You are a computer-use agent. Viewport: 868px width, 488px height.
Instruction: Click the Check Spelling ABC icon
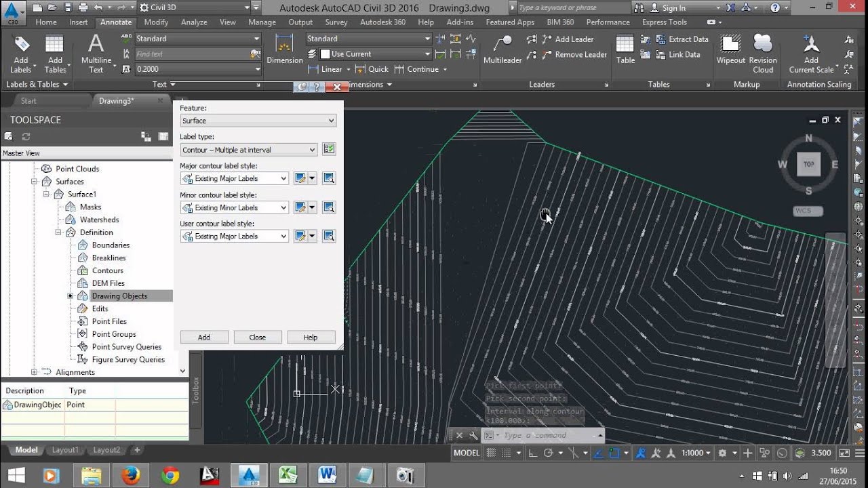tap(125, 39)
